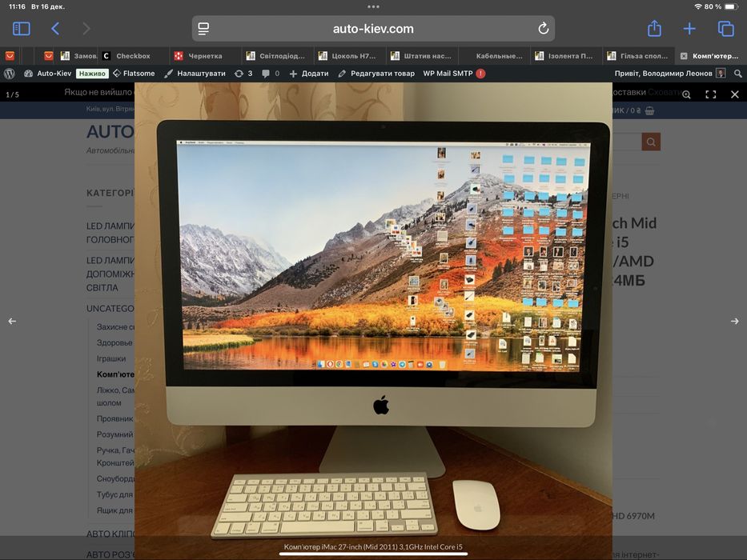Viewport: 747px width, 560px height.
Task: Switch to the Цоколь H7... tab
Action: click(349, 56)
